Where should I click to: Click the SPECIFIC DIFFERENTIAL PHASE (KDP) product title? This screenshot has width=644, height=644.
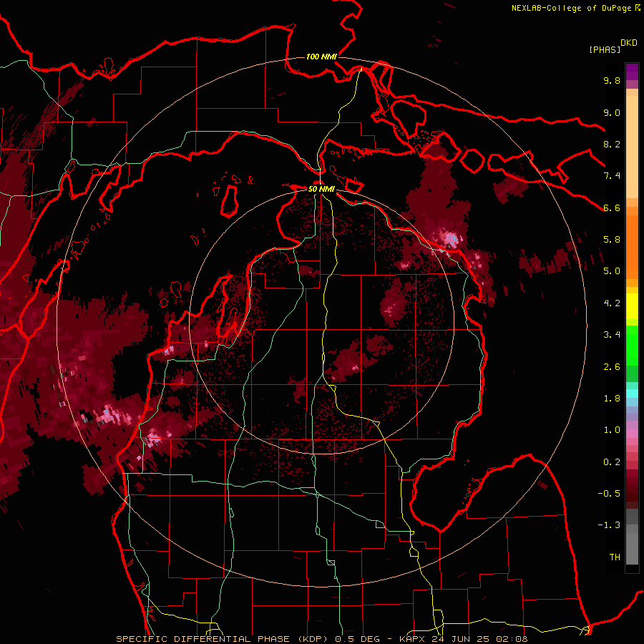click(224, 639)
